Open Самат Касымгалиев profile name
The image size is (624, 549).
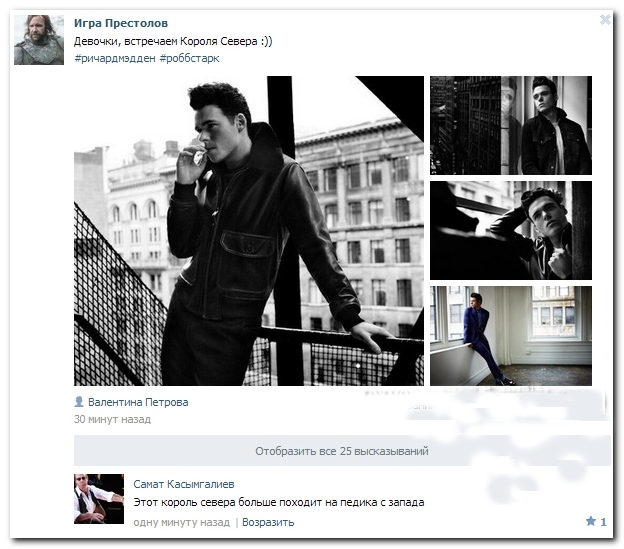pyautogui.click(x=183, y=484)
